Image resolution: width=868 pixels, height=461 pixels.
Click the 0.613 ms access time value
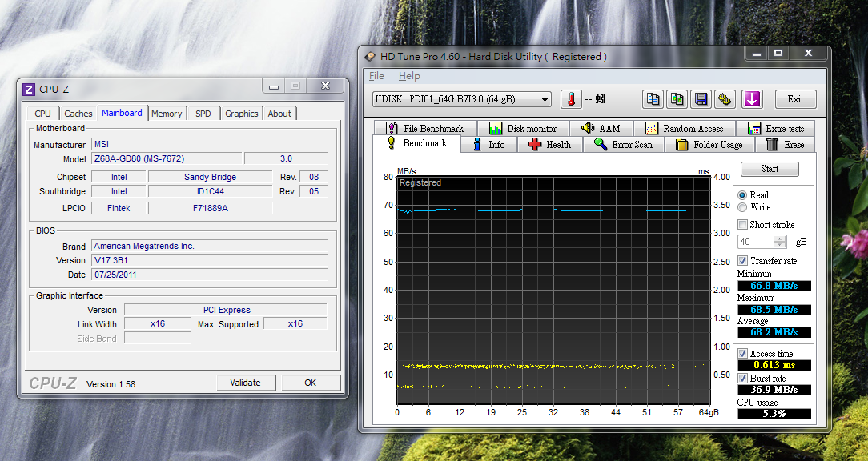click(774, 365)
